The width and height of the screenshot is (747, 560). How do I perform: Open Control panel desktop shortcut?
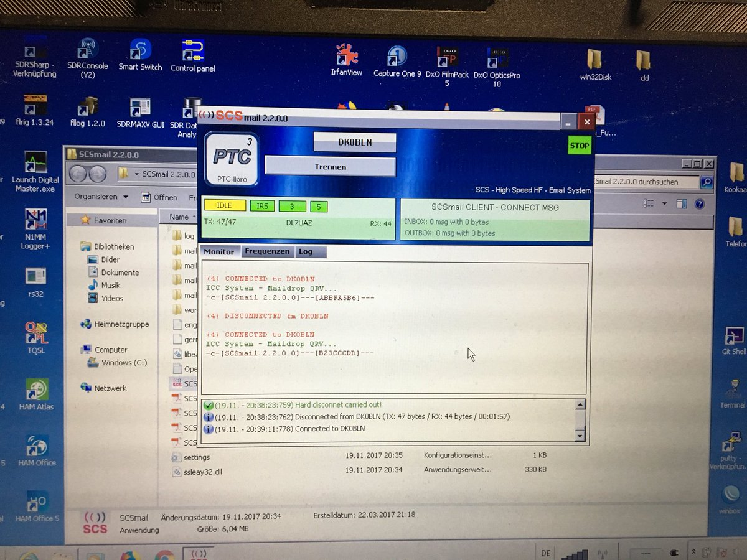(x=192, y=56)
